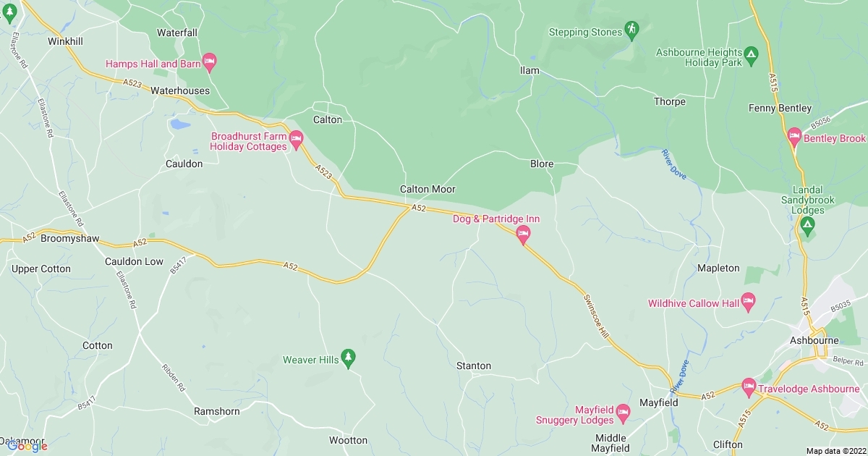Click the green park icon at top-left corner
The width and height of the screenshot is (868, 456).
pyautogui.click(x=9, y=14)
